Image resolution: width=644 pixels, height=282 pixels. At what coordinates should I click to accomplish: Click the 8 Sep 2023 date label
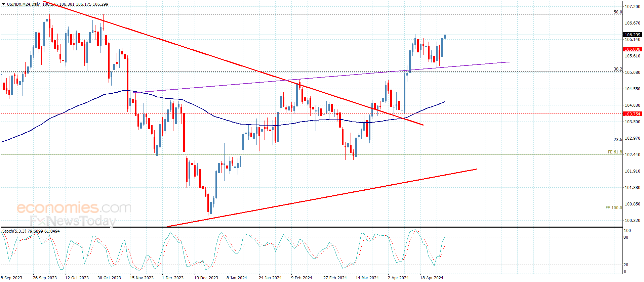[11, 278]
